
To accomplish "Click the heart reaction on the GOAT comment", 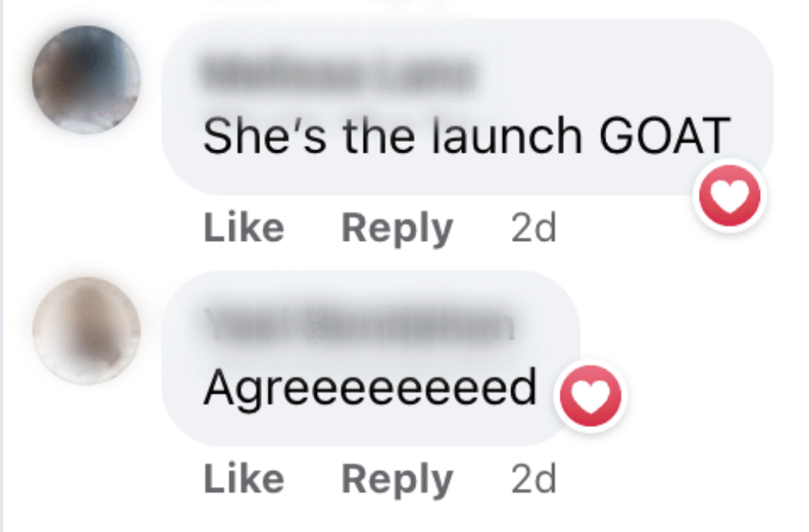I will pyautogui.click(x=730, y=196).
